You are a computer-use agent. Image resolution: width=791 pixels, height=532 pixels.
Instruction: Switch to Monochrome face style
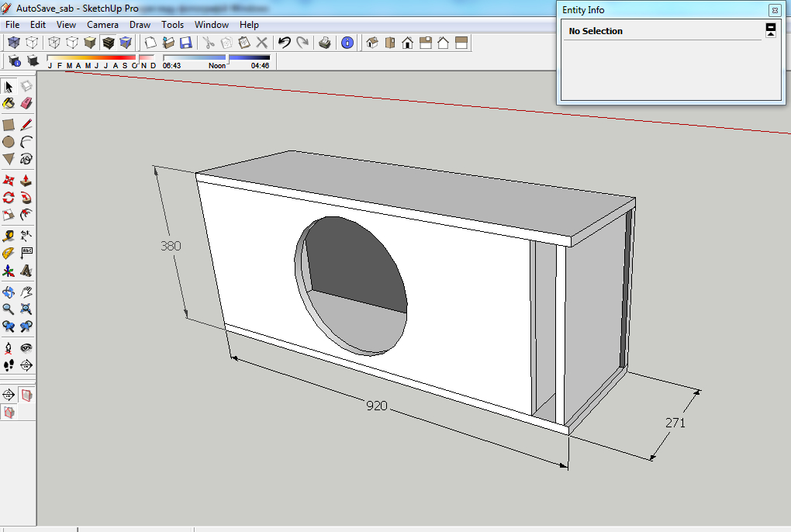126,43
